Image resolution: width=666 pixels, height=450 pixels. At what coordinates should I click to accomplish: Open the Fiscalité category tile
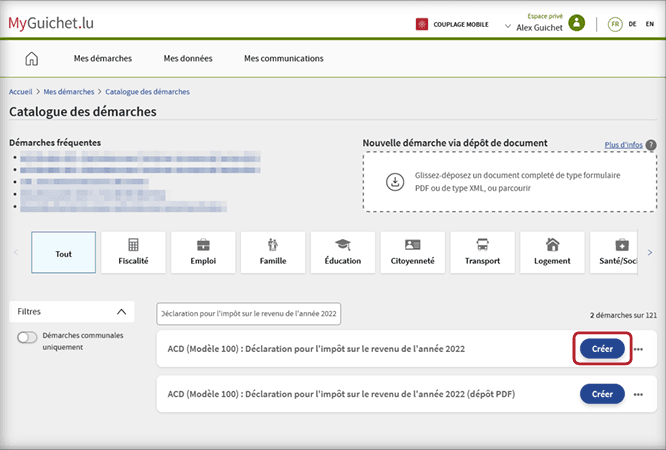pos(133,252)
